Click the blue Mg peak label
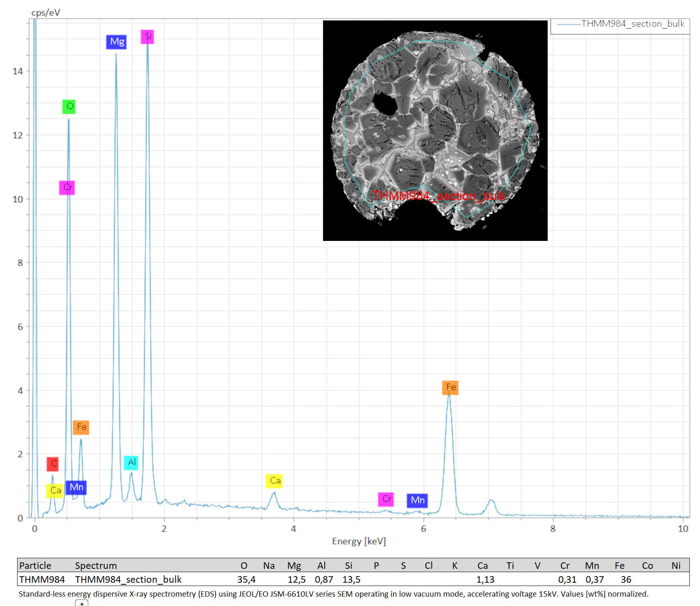 click(116, 42)
